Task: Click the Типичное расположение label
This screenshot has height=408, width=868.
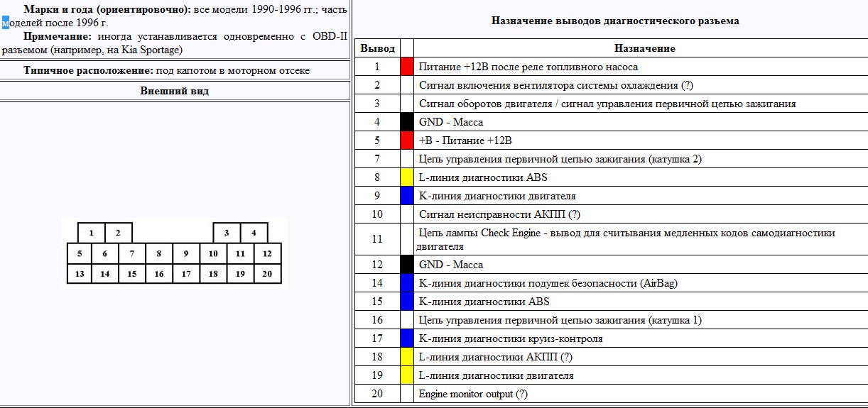Action: click(88, 70)
